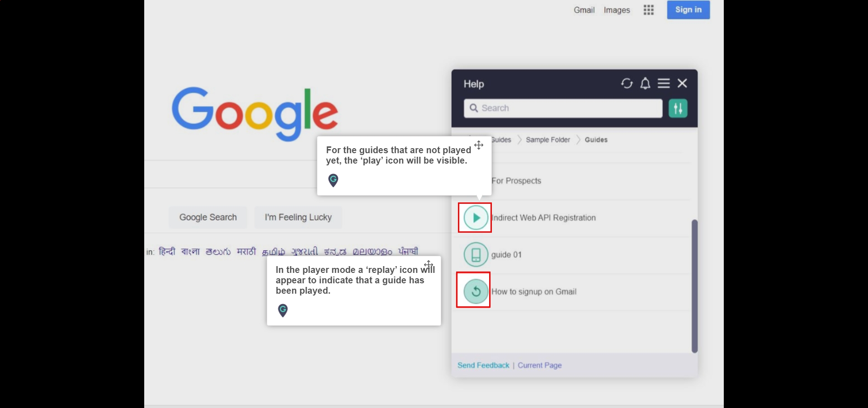Click the play-icon tooltip text
Screen dimensions: 868x408
pos(398,155)
